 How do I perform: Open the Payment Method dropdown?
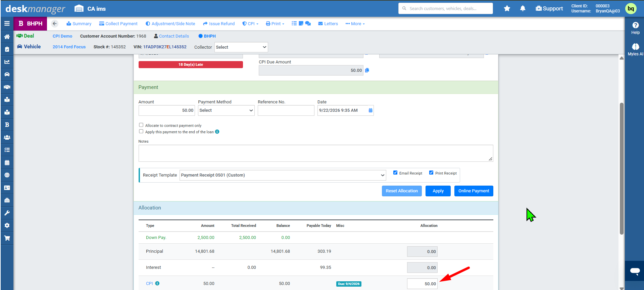tap(226, 110)
